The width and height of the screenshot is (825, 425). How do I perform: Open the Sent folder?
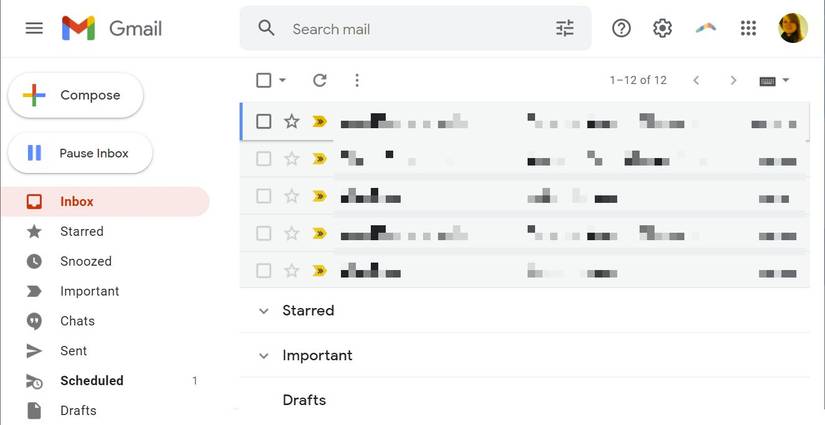[73, 351]
